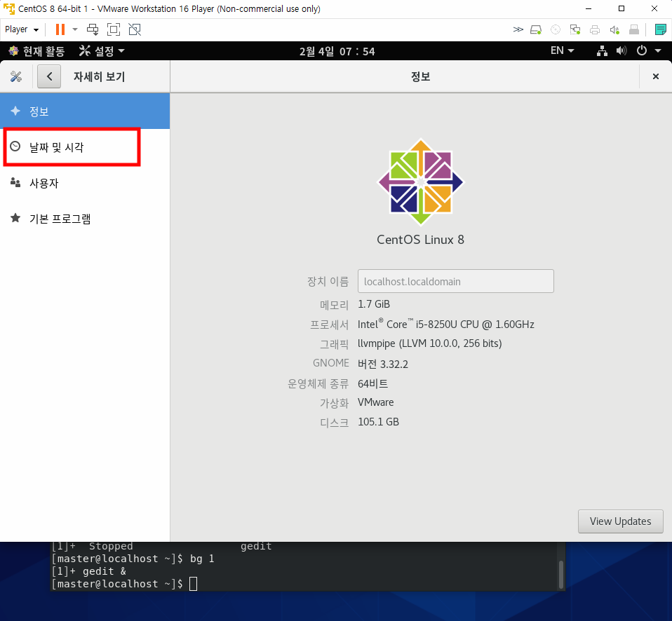Expand the power options arrow beside pause

[x=75, y=29]
